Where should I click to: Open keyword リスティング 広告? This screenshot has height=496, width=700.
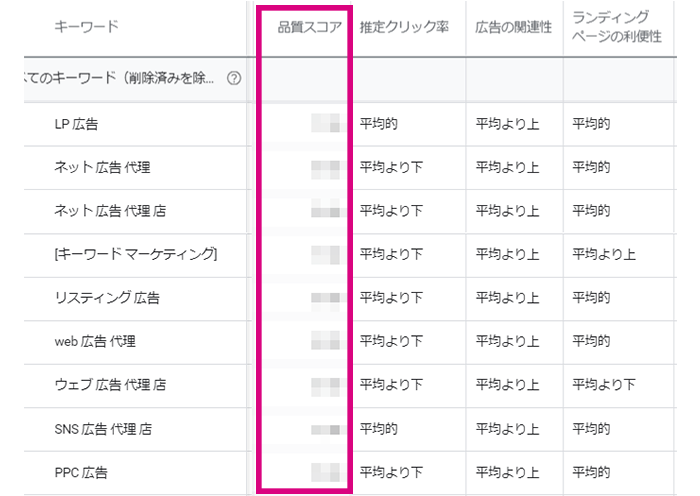(106, 298)
